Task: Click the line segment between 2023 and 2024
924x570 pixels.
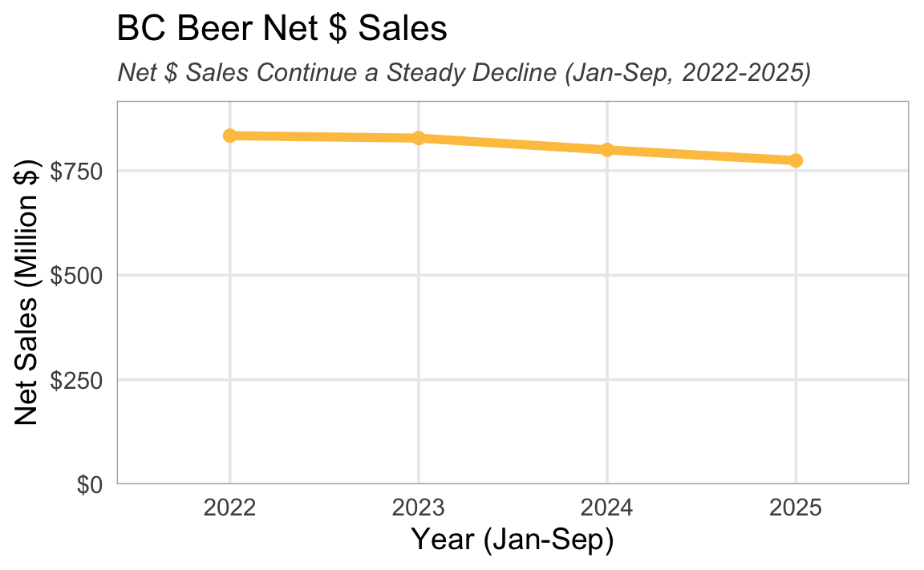Action: click(x=513, y=144)
